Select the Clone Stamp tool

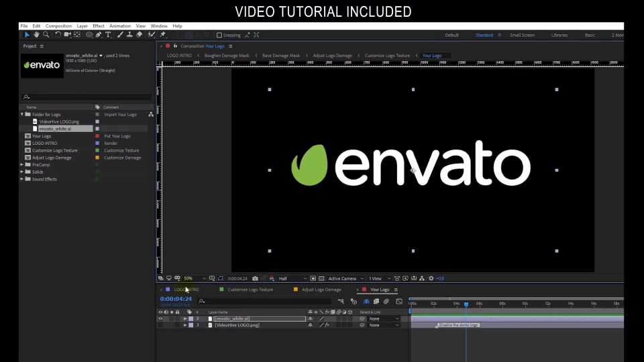click(129, 35)
